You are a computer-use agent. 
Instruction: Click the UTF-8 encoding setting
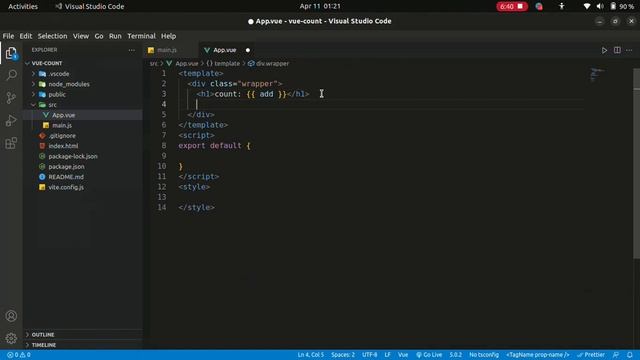click(369, 355)
